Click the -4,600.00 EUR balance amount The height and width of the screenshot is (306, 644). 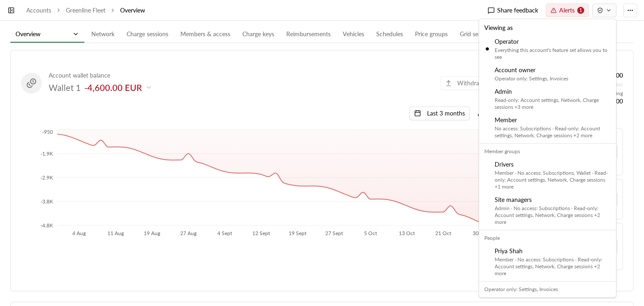pyautogui.click(x=113, y=88)
